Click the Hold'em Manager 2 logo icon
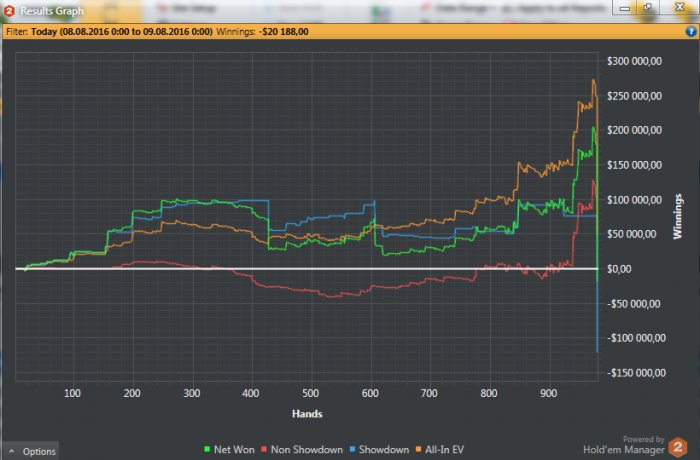The width and height of the screenshot is (700, 460). (x=679, y=446)
